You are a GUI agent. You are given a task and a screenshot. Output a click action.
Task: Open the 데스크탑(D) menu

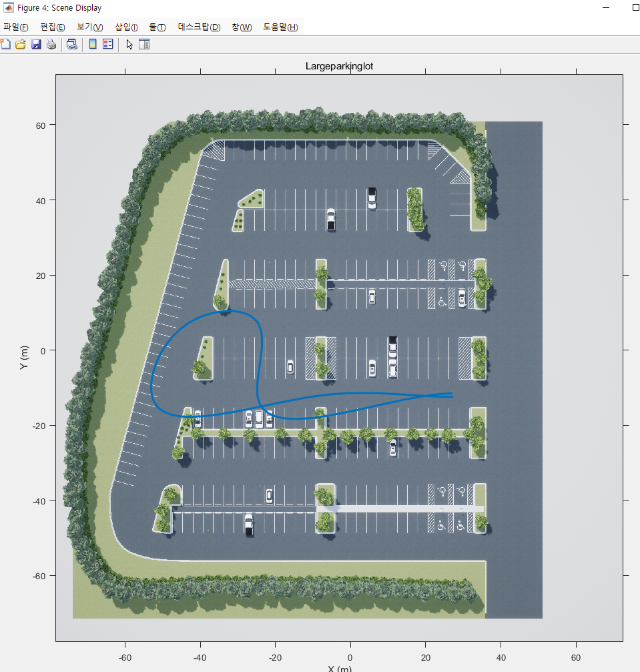(x=200, y=27)
